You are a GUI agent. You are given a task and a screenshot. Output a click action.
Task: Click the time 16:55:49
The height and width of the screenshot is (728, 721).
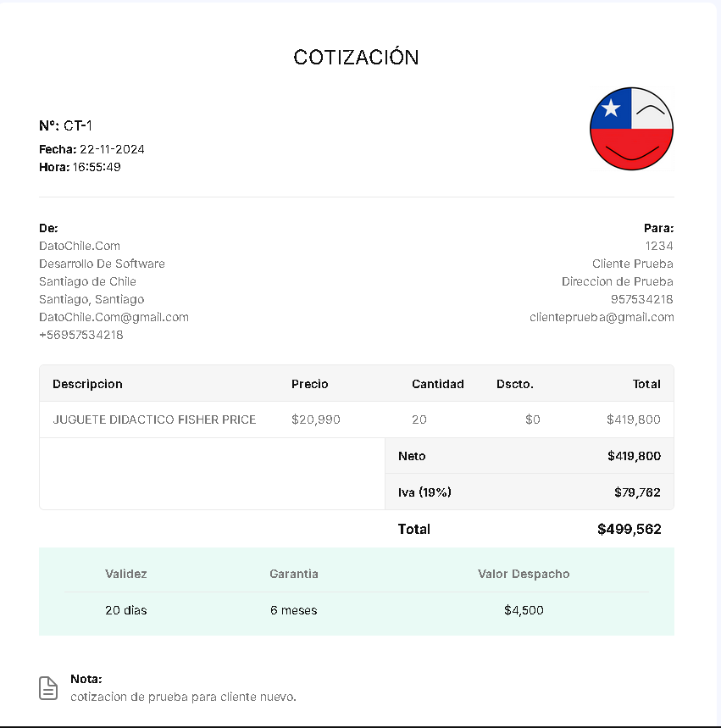click(x=97, y=167)
